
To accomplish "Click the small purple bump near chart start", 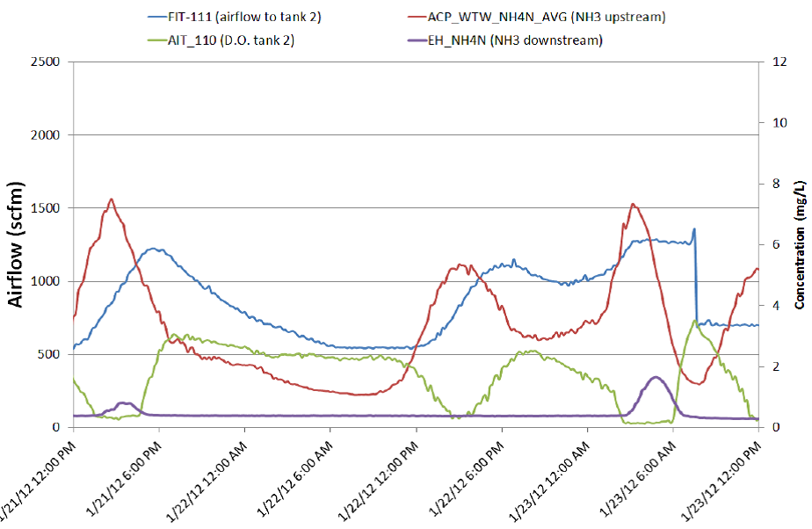I will (x=123, y=402).
